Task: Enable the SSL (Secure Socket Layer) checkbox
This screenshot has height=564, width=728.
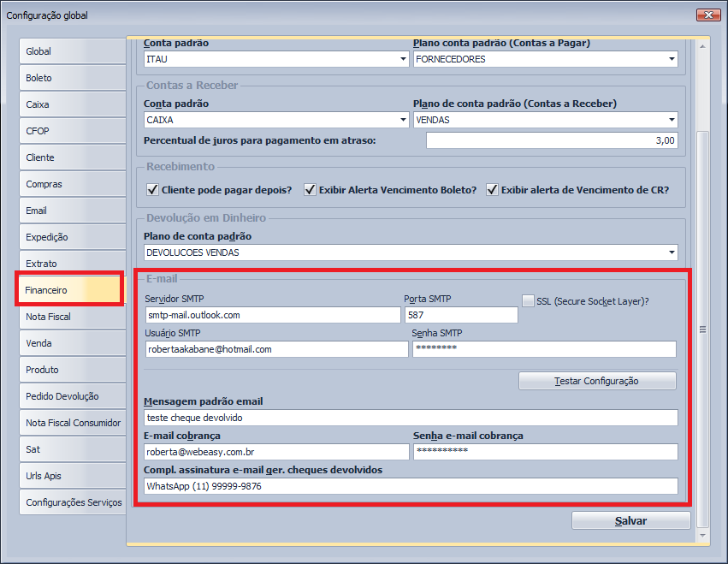Action: click(x=528, y=301)
